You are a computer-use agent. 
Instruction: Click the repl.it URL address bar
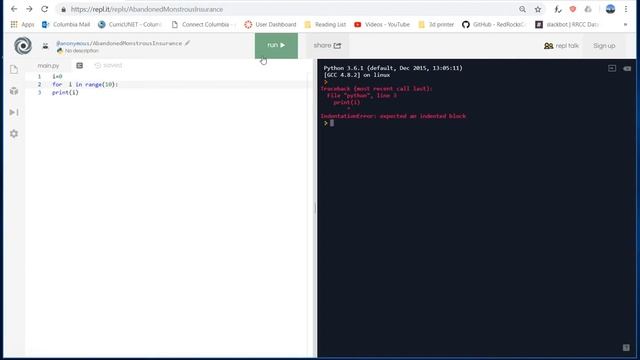coord(286,9)
